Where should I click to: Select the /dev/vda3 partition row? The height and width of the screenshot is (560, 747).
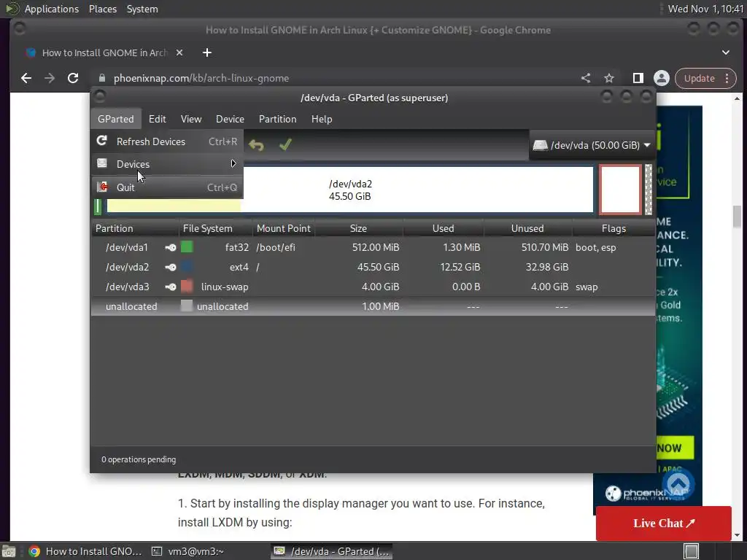point(373,287)
